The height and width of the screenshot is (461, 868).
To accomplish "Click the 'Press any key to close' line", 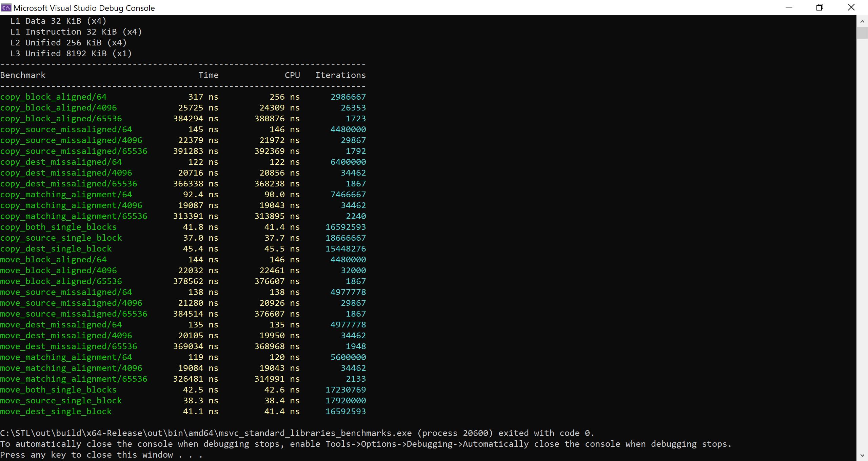I will tap(101, 455).
